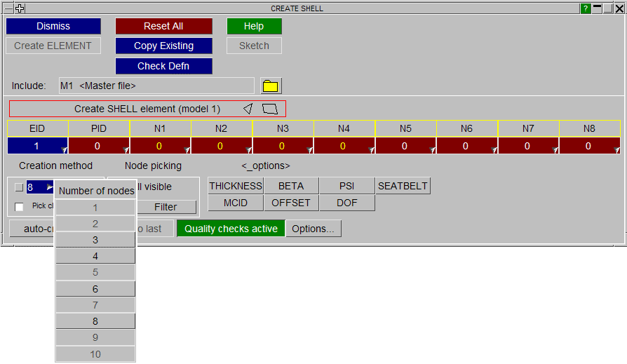
Task: Choose 4 in Number of nodes menu
Action: (95, 256)
